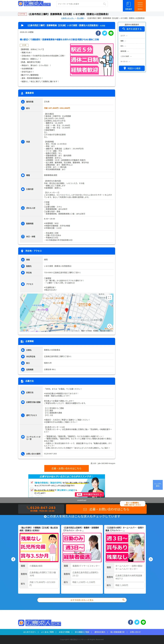Click the キーワード condition row in sidebar

pyautogui.click(x=132, y=61)
